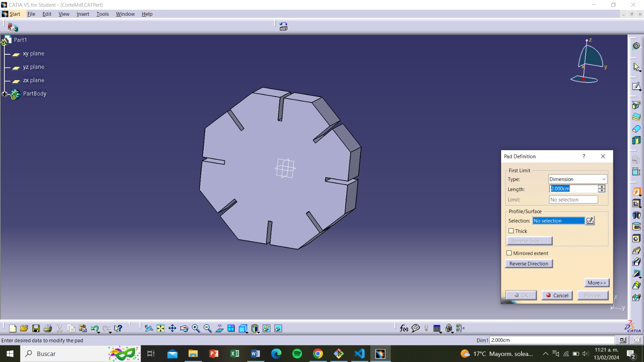Click the Shaft tool icon

(636, 215)
